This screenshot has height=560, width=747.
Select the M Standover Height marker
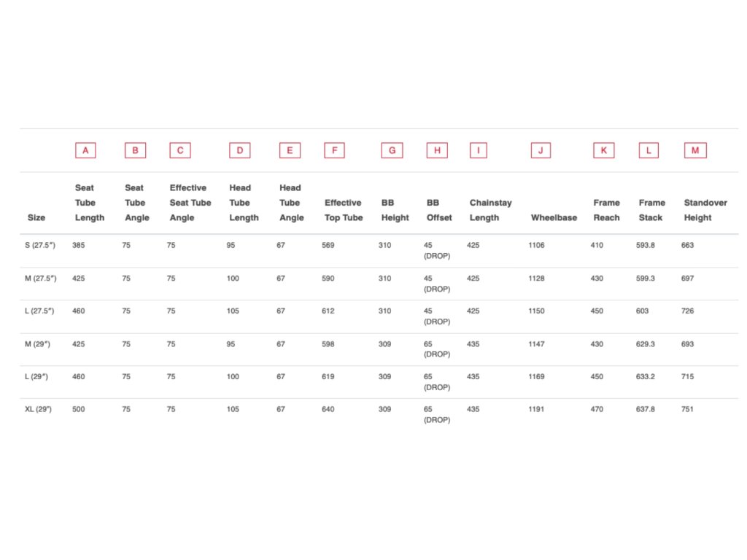click(x=695, y=150)
